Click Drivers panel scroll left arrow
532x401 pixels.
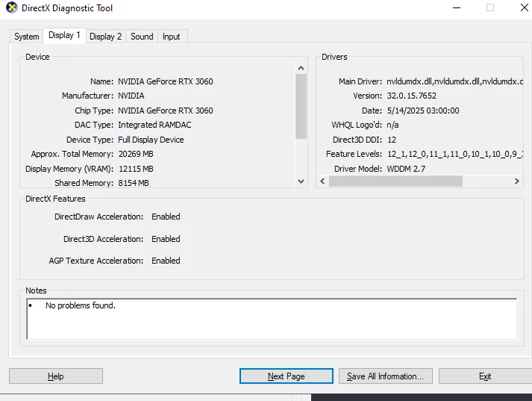click(322, 181)
